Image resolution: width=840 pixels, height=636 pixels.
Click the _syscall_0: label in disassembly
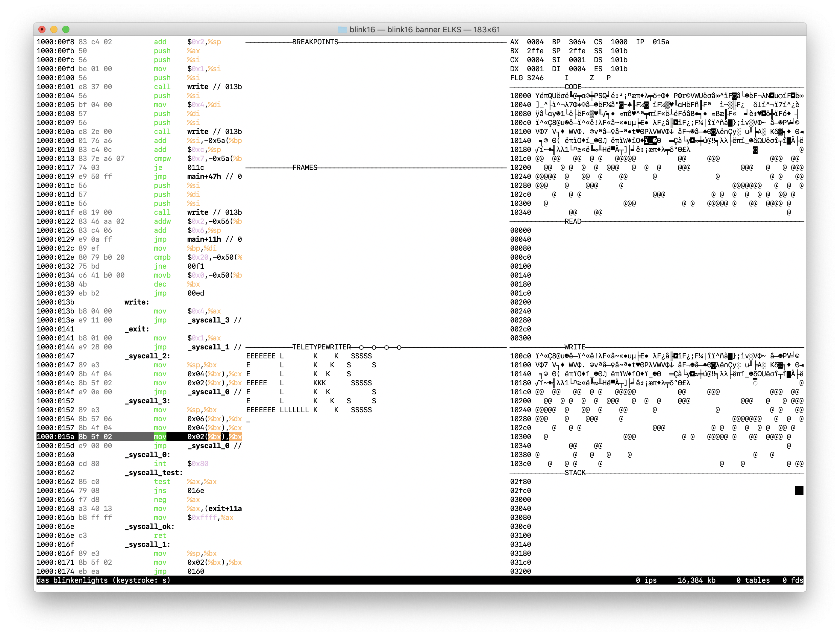147,455
